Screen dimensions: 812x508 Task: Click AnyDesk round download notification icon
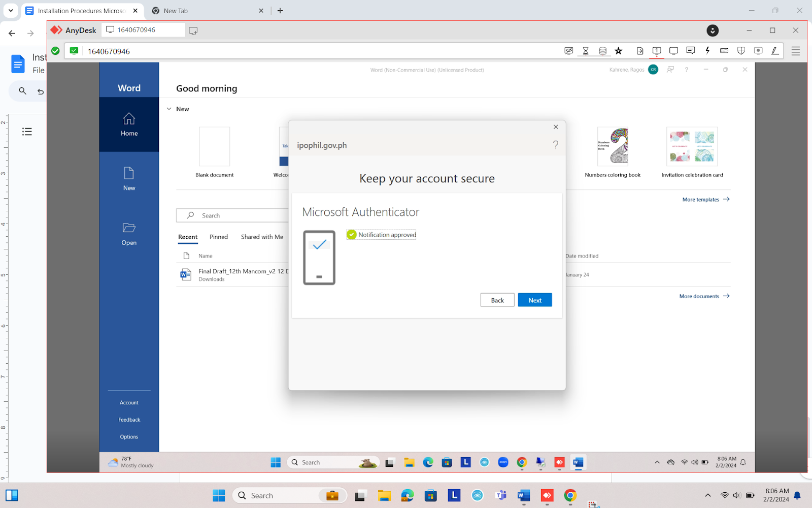coord(713,30)
